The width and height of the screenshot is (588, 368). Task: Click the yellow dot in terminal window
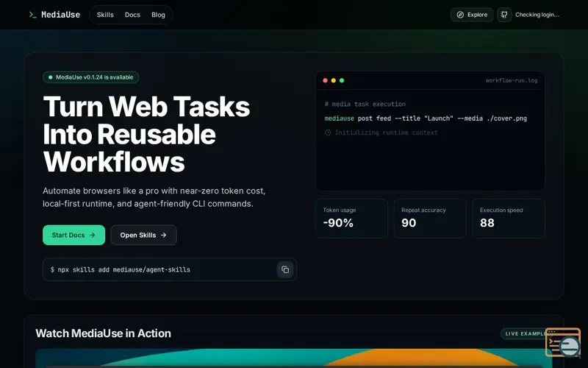point(334,80)
